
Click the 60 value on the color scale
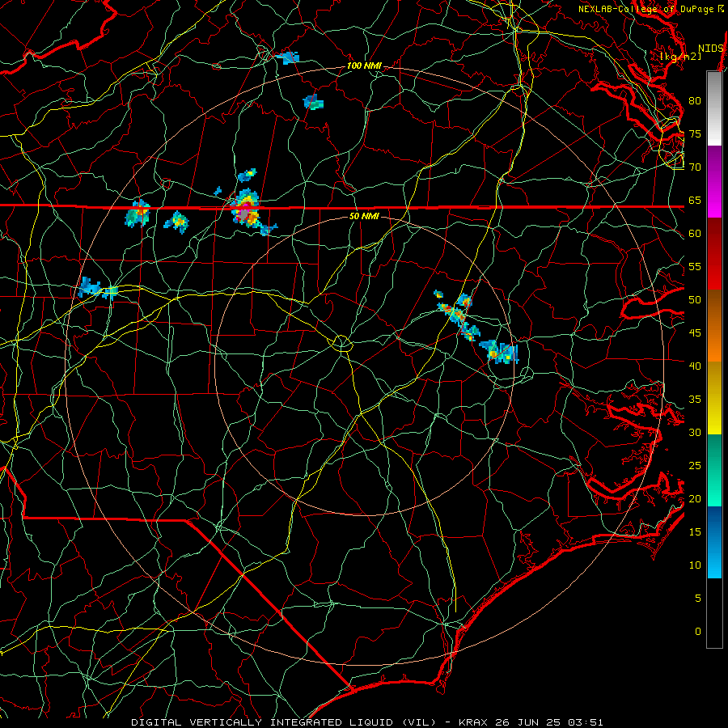(x=695, y=234)
